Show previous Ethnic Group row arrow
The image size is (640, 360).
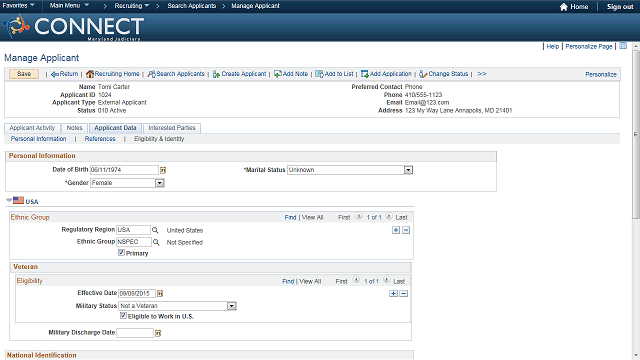(359, 216)
